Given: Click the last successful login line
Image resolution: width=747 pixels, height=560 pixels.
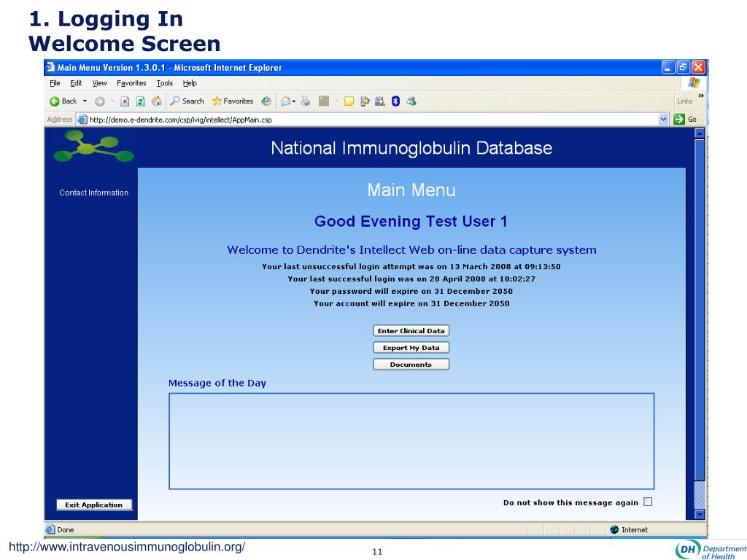Looking at the screenshot, I should [x=411, y=279].
